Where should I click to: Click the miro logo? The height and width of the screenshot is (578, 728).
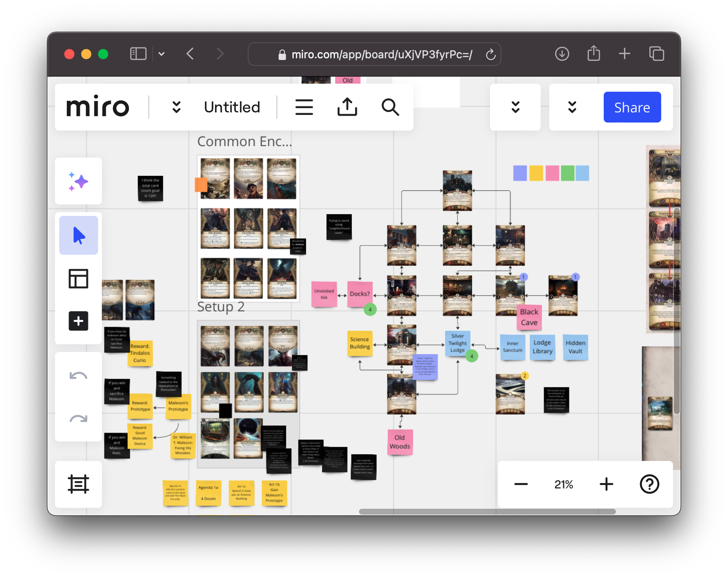point(98,106)
